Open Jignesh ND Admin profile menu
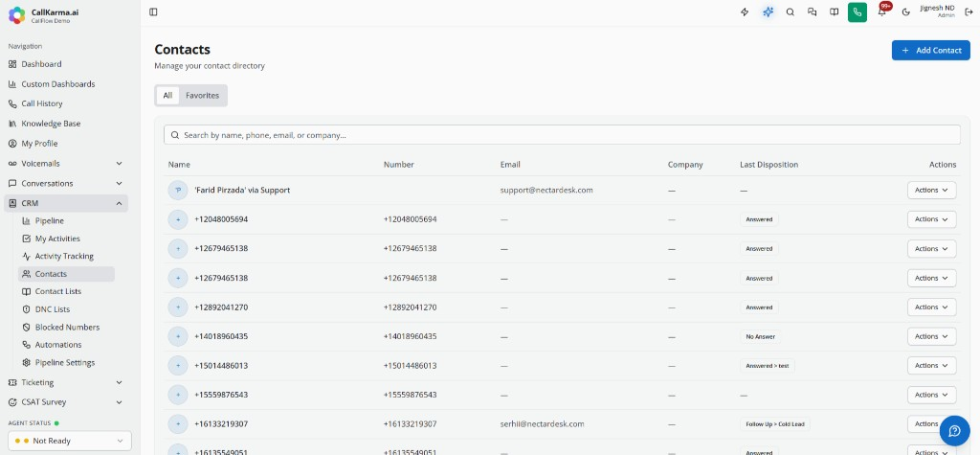980x455 pixels. click(x=937, y=11)
